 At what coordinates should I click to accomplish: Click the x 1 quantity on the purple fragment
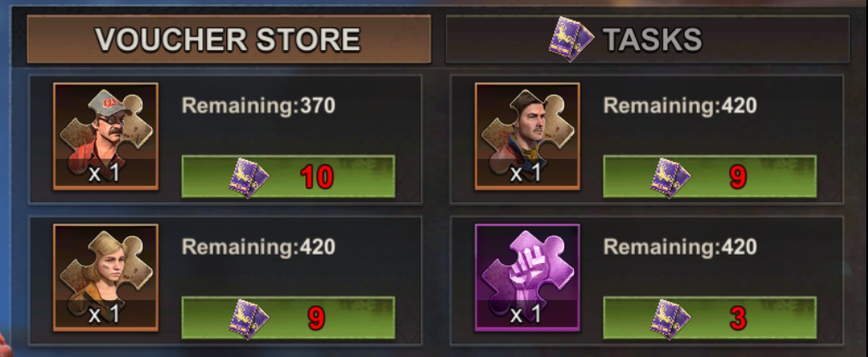coord(524,314)
